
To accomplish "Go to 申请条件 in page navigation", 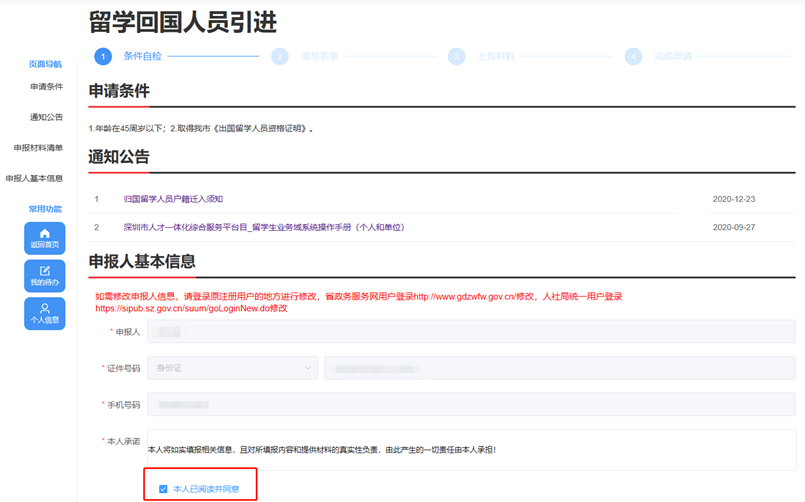I will (x=46, y=87).
